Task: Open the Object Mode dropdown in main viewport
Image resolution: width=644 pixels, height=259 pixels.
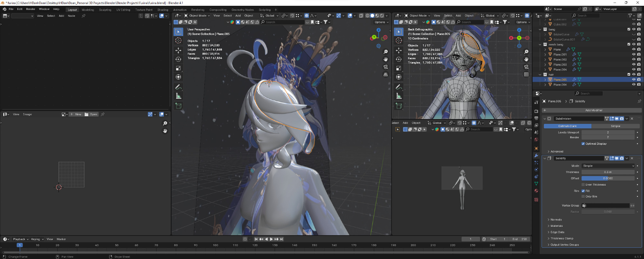Action: coord(197,15)
